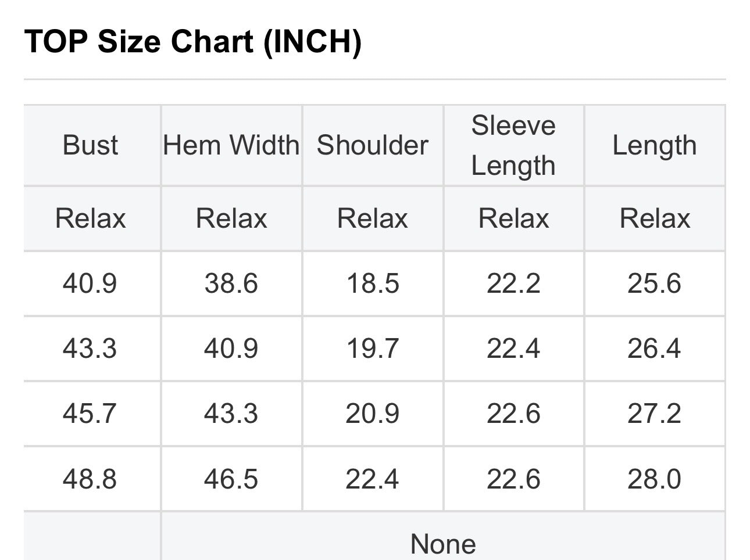Click the shoulder value 19.7
The image size is (750, 560).
[x=373, y=349]
